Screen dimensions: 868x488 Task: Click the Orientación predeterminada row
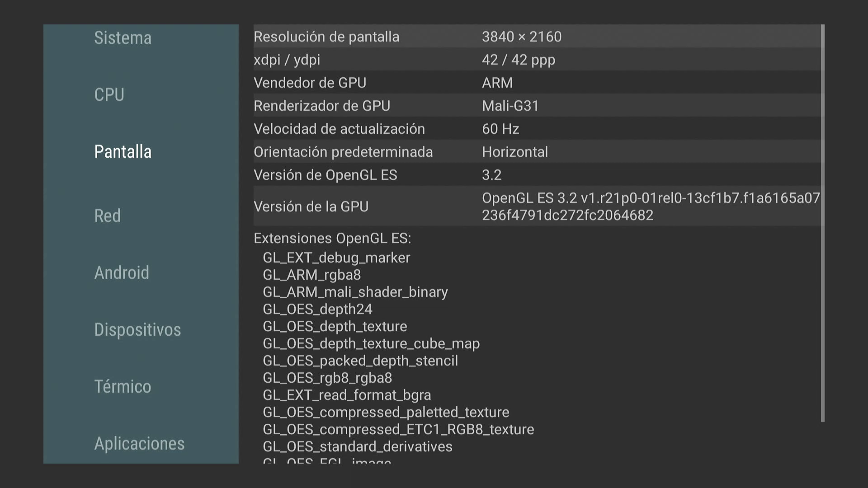[537, 152]
